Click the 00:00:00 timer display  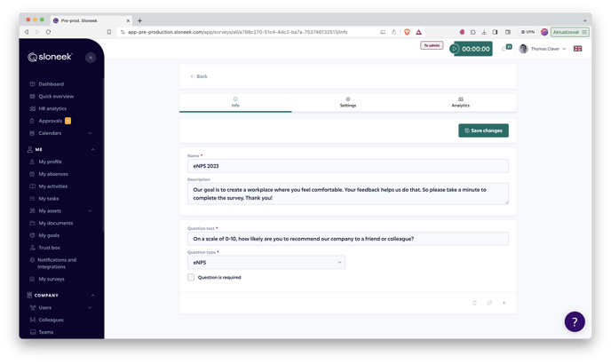click(476, 49)
